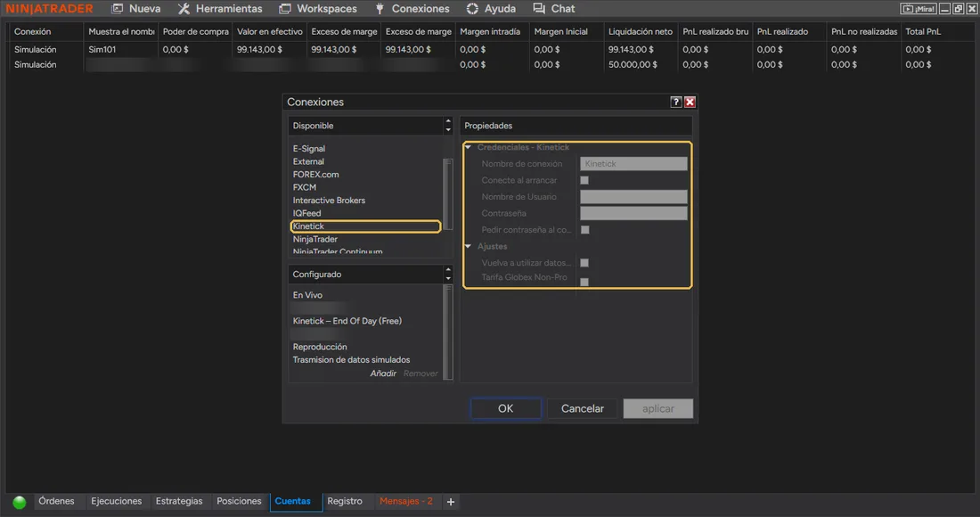Viewport: 980px width, 517px height.
Task: Click the Remover link
Action: [421, 373]
